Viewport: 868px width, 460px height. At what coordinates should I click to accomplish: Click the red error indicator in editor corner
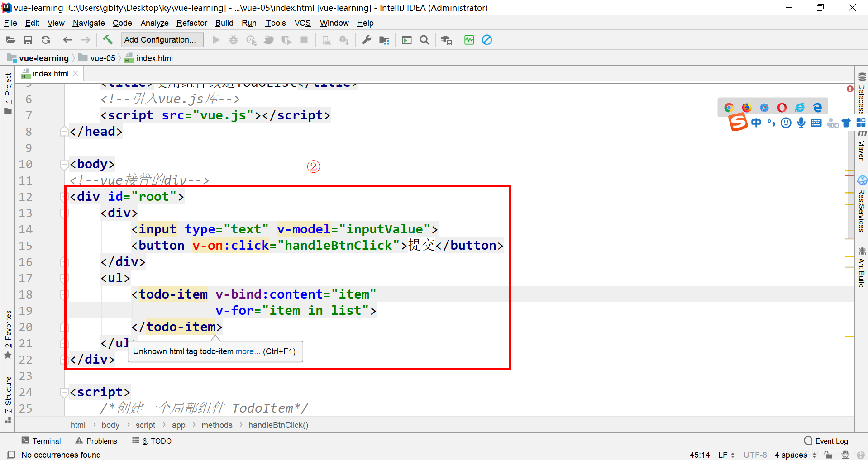(850, 89)
